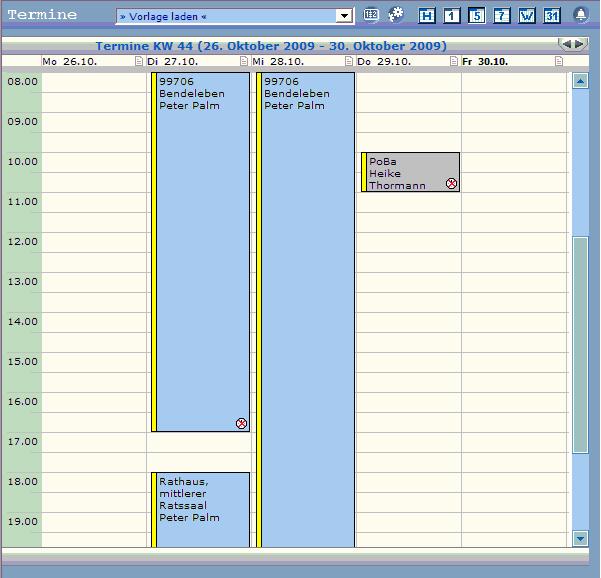This screenshot has width=601, height=578.
Task: Click the note icon for Fr 30.10.
Action: tap(559, 62)
